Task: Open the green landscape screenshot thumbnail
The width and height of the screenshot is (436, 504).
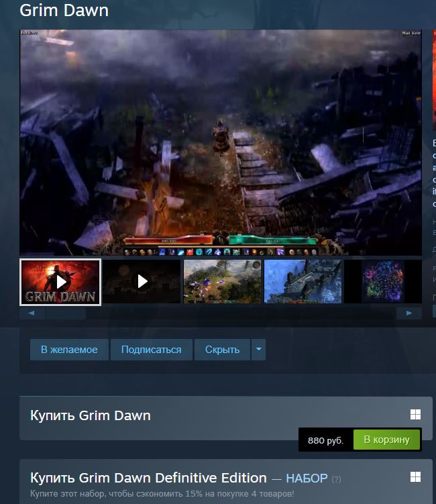Action: [x=222, y=282]
